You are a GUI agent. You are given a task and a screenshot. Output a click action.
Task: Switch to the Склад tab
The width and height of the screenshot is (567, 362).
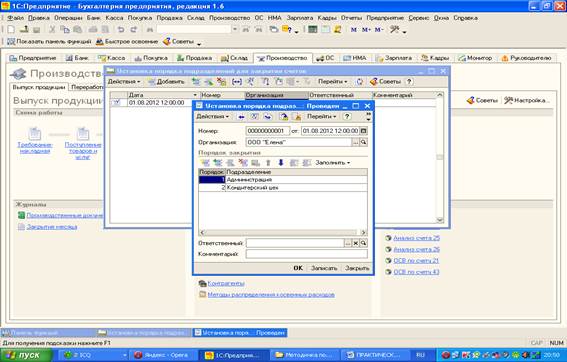[235, 58]
